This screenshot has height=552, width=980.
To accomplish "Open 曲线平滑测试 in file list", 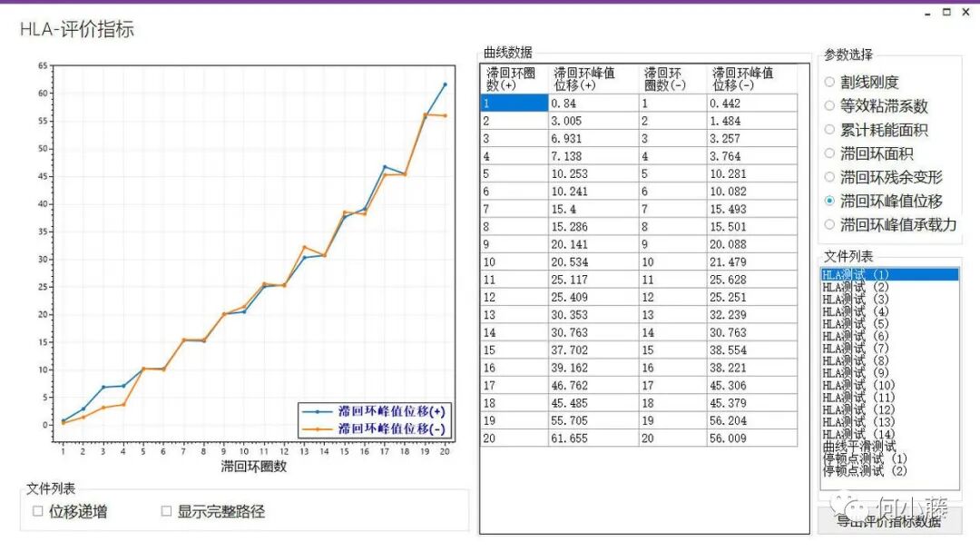I will tap(889, 447).
